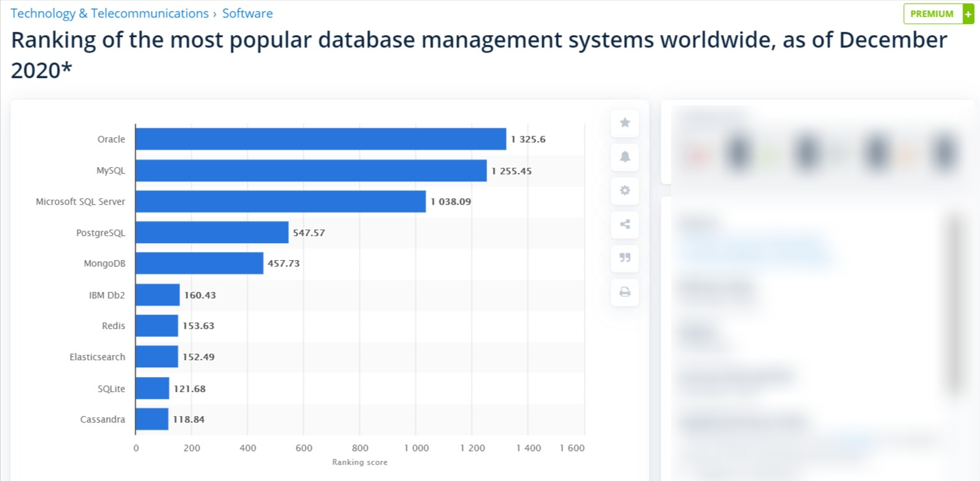Screen dimensions: 980x481
Task: Click the PostgreSQL bar
Action: click(x=212, y=233)
